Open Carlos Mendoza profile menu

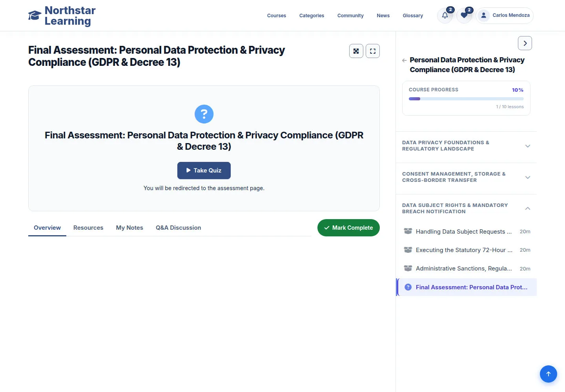pyautogui.click(x=505, y=16)
